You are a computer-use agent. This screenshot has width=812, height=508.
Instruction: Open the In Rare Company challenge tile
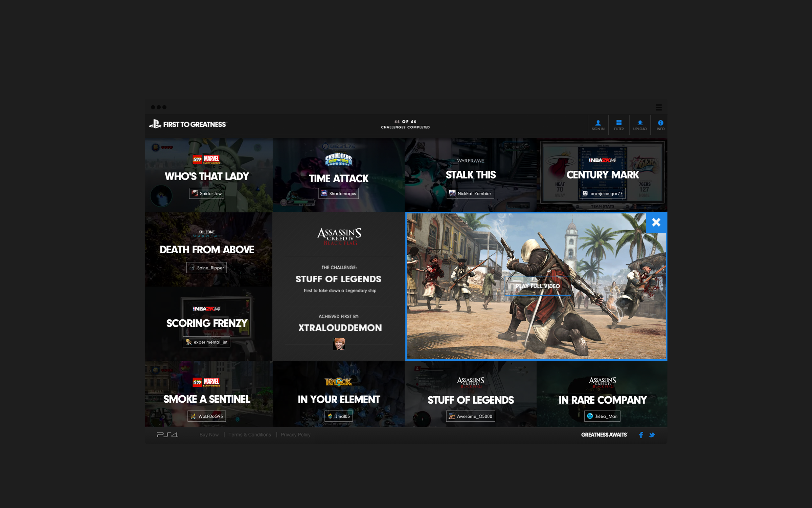pos(602,394)
